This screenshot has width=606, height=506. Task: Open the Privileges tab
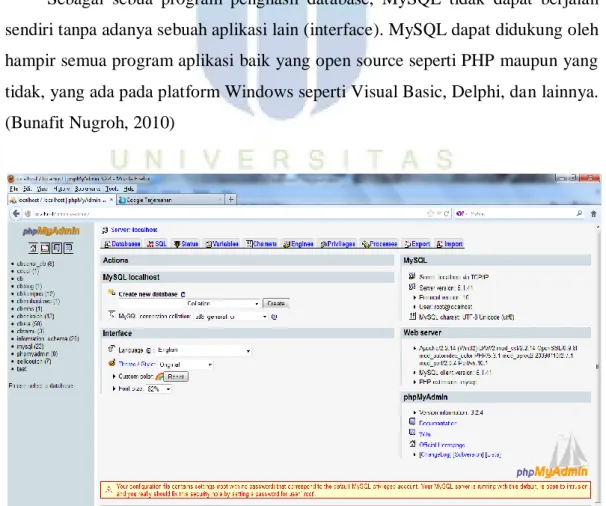coord(338,244)
